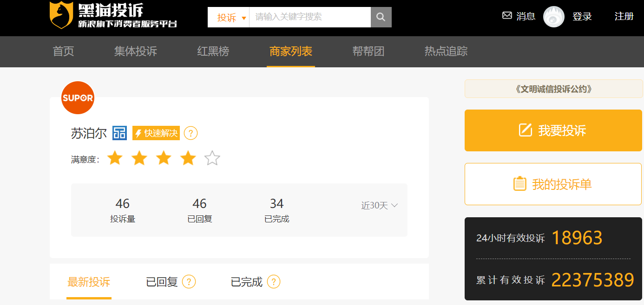The height and width of the screenshot is (305, 644).
Task: Open the 投诉 search type dropdown
Action: coord(229,17)
